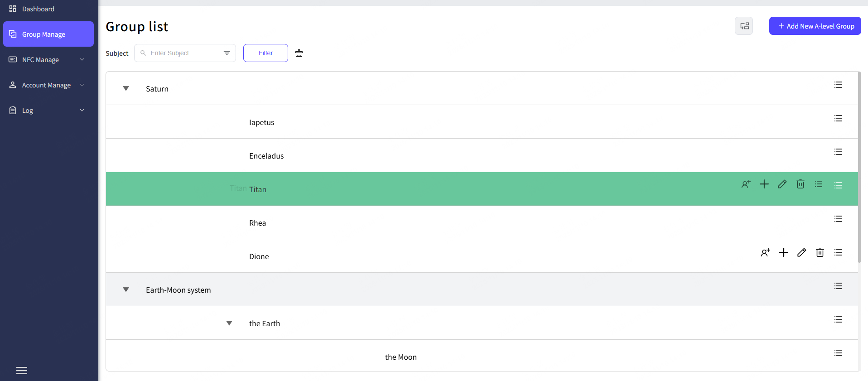The width and height of the screenshot is (868, 381).
Task: Collapse the Earth subgroup
Action: (229, 323)
